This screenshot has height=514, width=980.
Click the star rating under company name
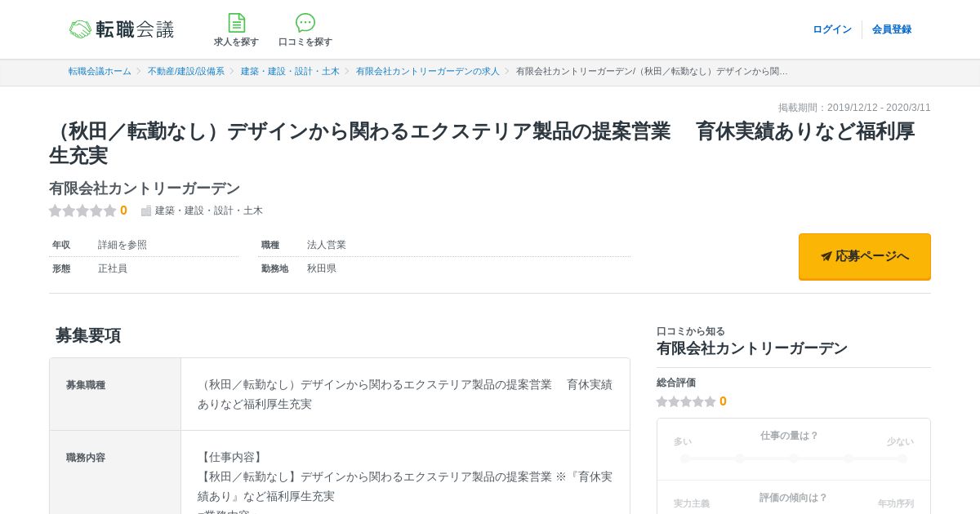coord(82,210)
